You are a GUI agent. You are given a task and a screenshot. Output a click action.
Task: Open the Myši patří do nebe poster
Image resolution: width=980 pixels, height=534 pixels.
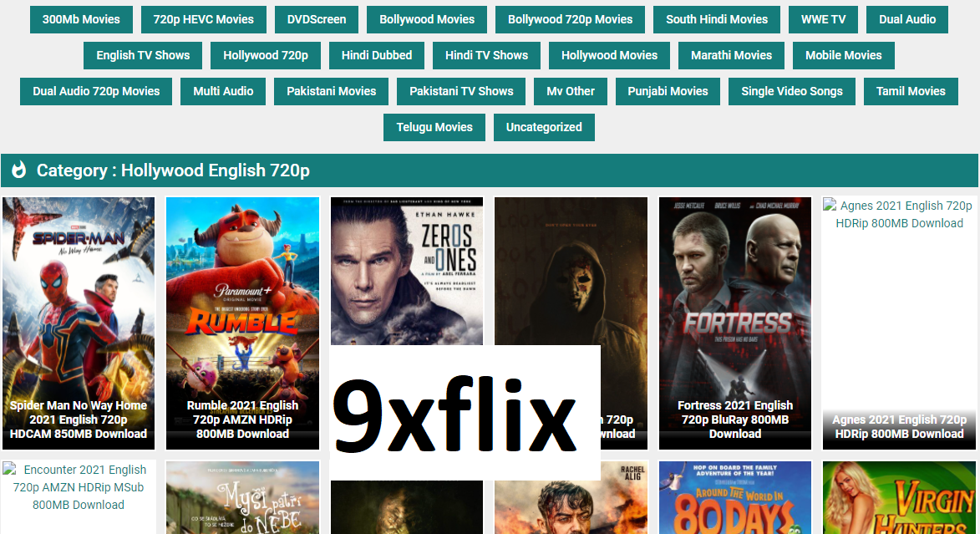point(242,498)
